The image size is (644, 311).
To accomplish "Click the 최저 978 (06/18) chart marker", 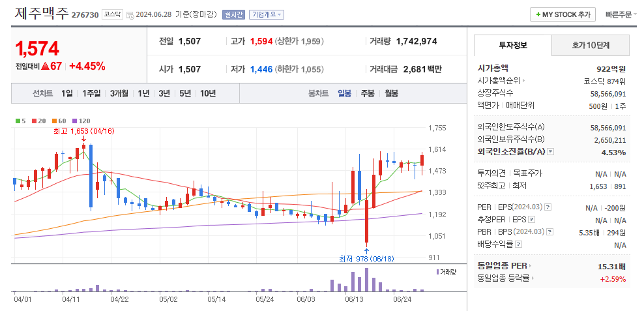I will pos(366,259).
